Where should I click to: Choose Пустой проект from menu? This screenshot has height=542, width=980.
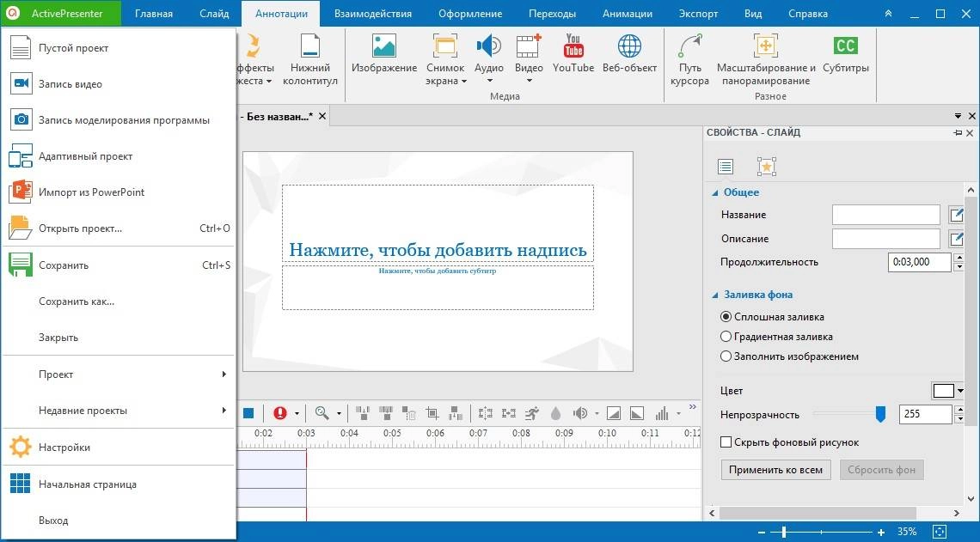click(x=118, y=48)
